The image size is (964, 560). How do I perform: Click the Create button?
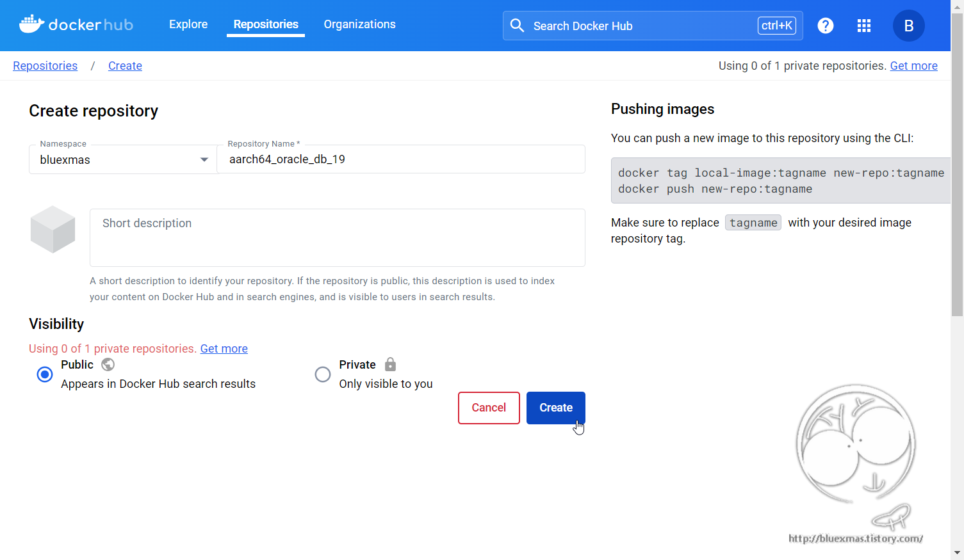pos(556,408)
